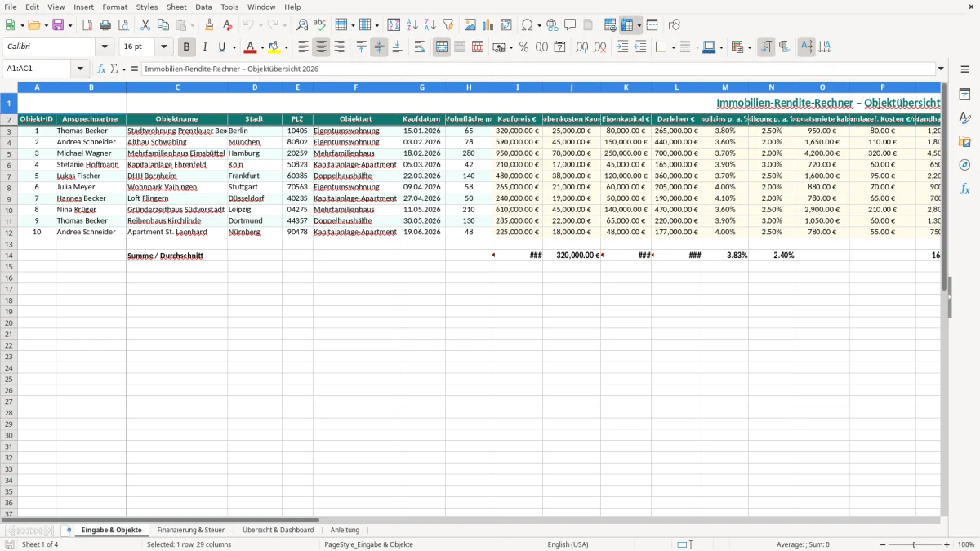Screen dimensions: 980x551
Task: Click the Sum sigma button
Action: [114, 69]
